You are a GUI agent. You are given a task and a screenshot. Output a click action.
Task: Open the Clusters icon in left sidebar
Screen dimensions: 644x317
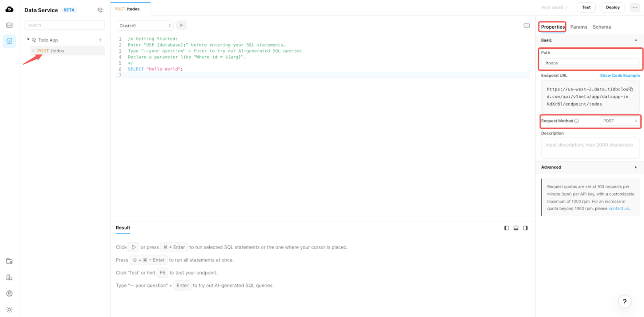click(x=9, y=25)
